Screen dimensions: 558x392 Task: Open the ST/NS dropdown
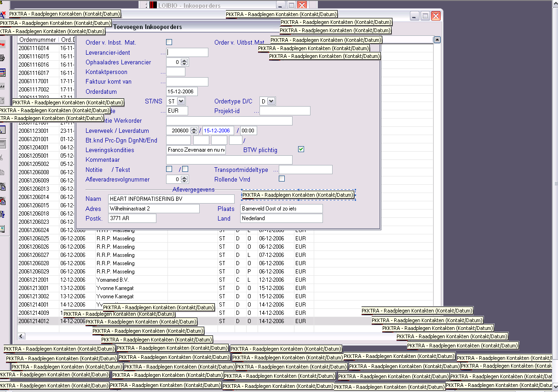pos(181,101)
